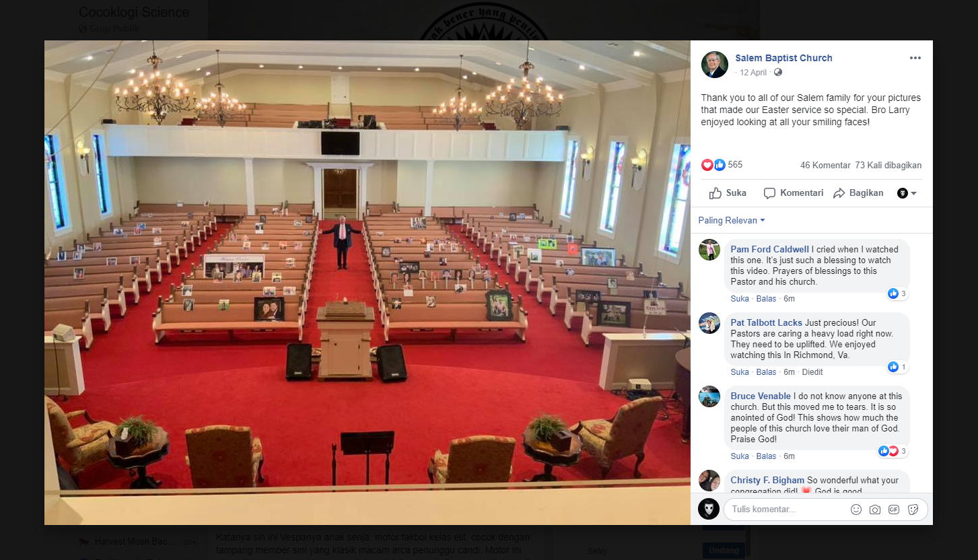Screen dimensions: 978x560
Task: Open the Bagikan share menu
Action: 858,193
